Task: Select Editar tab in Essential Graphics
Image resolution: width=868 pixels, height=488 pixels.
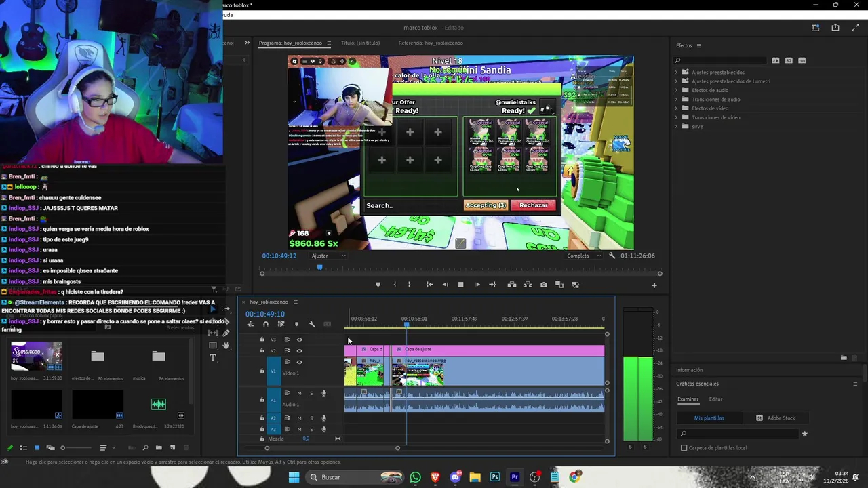Action: [x=715, y=399]
